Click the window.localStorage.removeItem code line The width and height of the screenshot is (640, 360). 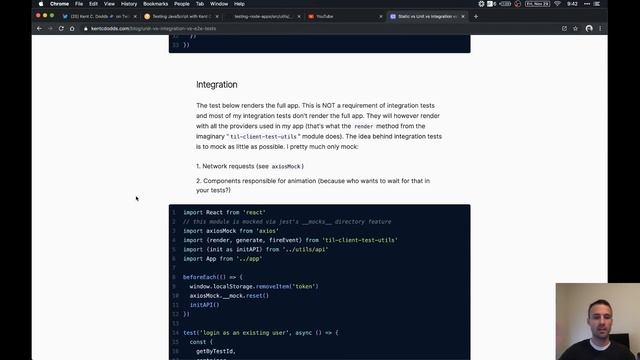(x=254, y=287)
